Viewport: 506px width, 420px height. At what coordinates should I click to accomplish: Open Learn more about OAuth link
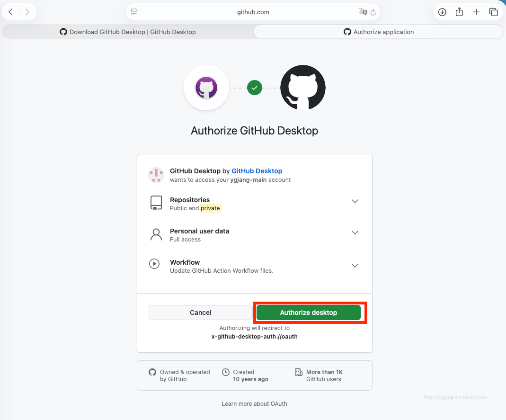point(254,404)
